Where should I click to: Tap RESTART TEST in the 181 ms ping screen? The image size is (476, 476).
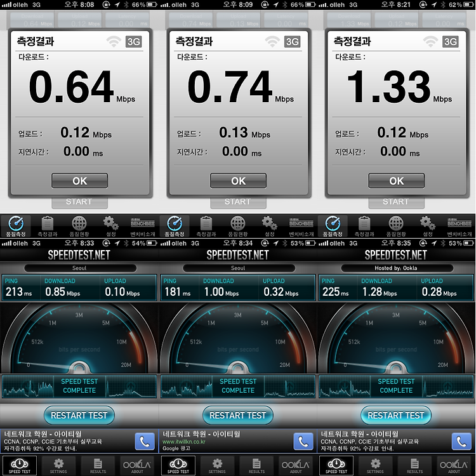[x=238, y=415]
